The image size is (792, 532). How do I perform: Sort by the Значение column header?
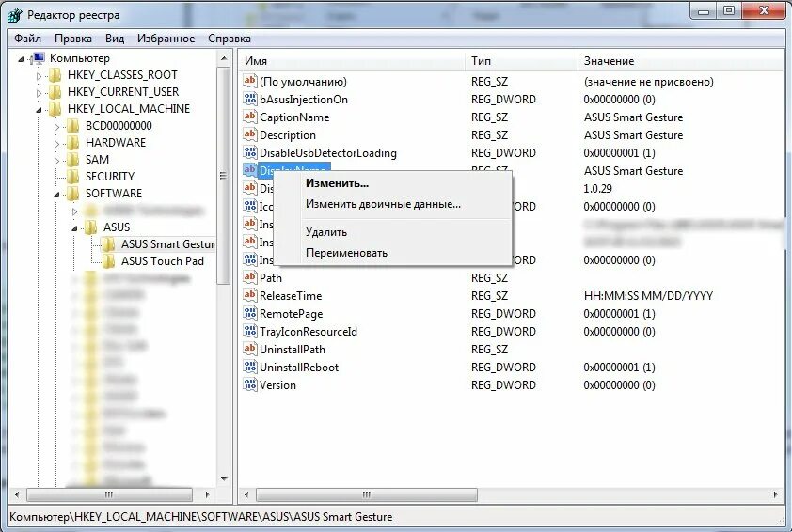click(681, 60)
